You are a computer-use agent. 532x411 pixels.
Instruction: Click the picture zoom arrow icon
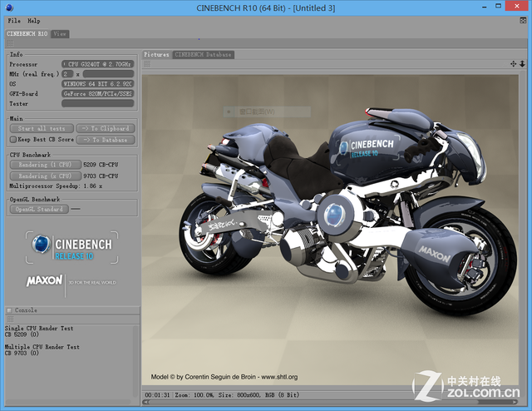[522, 63]
